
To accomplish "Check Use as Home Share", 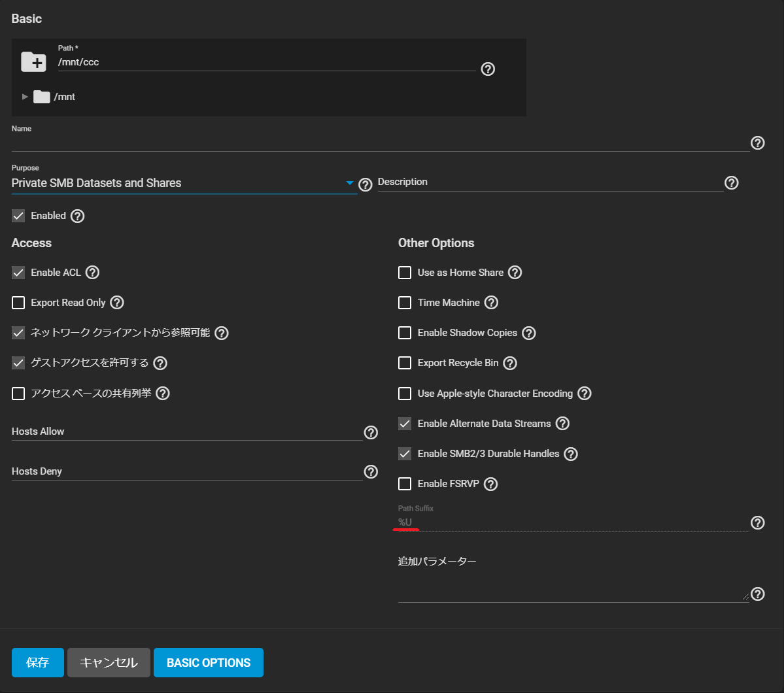I will (x=405, y=273).
